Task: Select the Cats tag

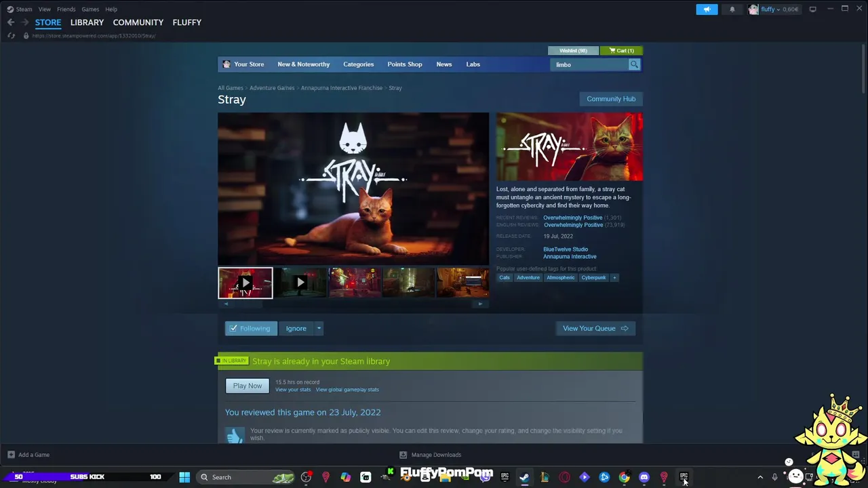Action: [x=505, y=277]
